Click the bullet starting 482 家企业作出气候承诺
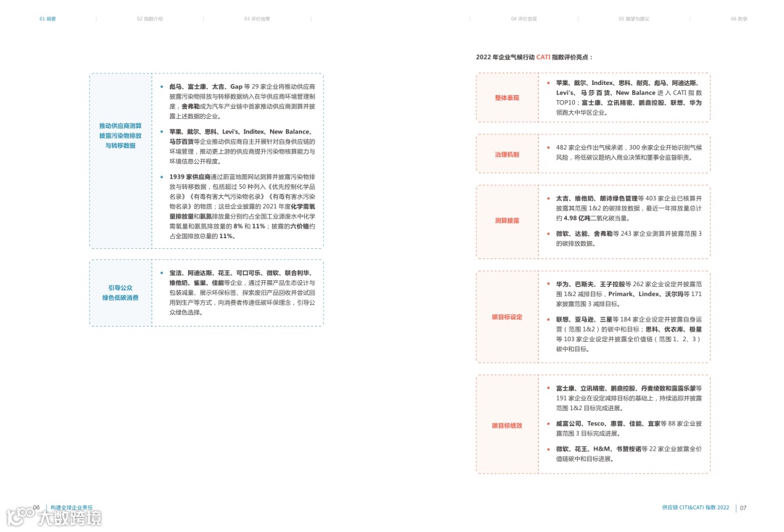Image resolution: width=784 pixels, height=532 pixels. coord(629,152)
